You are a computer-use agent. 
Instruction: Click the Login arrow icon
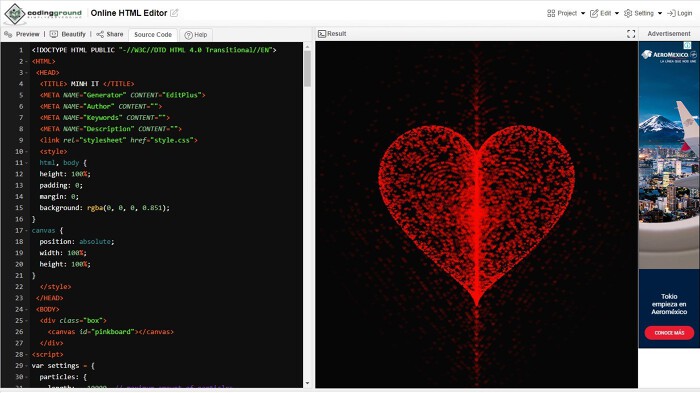click(x=671, y=13)
